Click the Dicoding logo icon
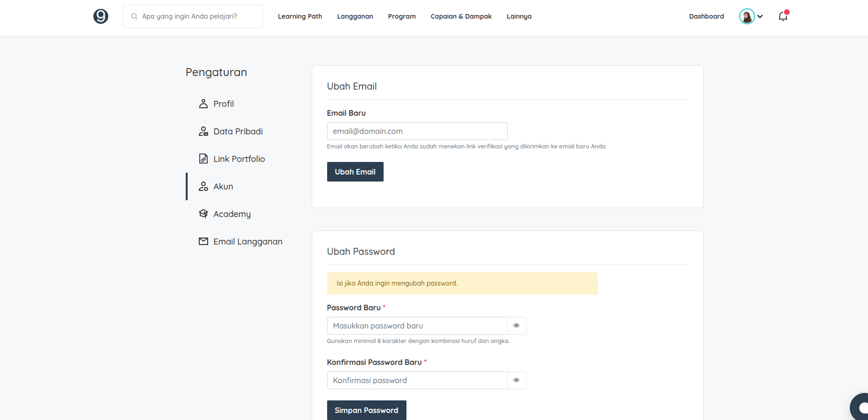Viewport: 868px width, 420px height. point(101,16)
